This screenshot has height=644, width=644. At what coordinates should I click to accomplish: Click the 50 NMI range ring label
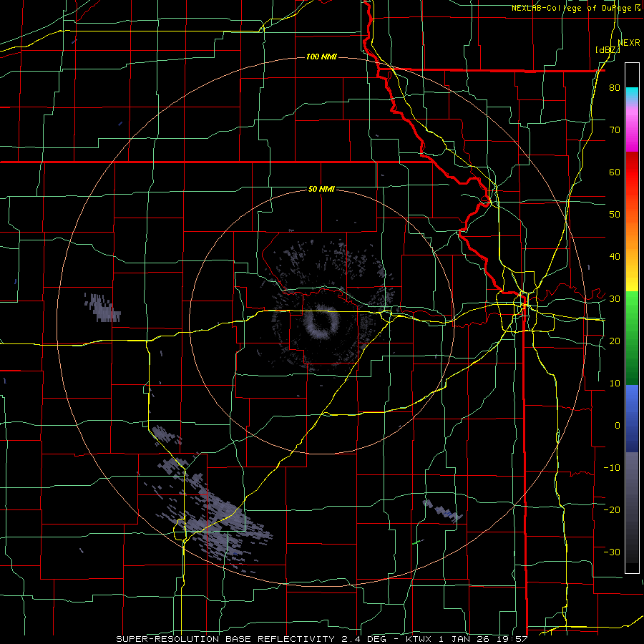[321, 189]
